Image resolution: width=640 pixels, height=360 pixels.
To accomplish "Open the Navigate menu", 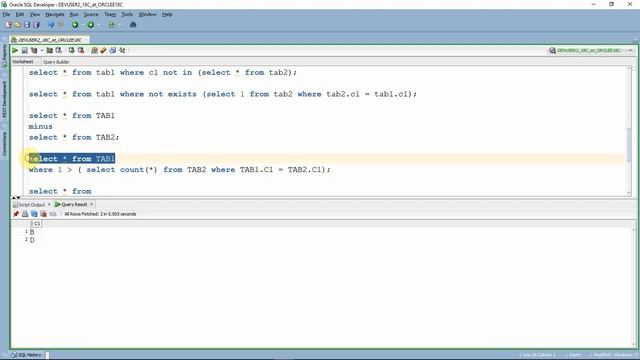I will 55,14.
